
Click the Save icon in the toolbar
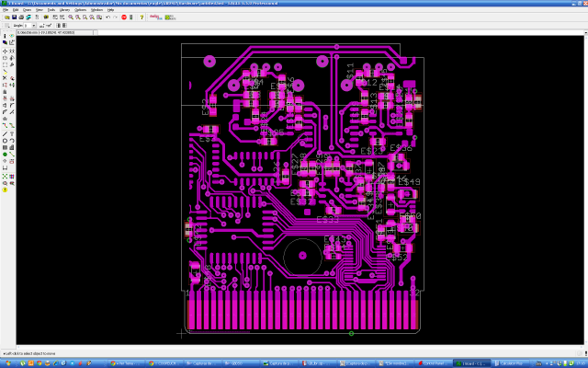pyautogui.click(x=15, y=17)
